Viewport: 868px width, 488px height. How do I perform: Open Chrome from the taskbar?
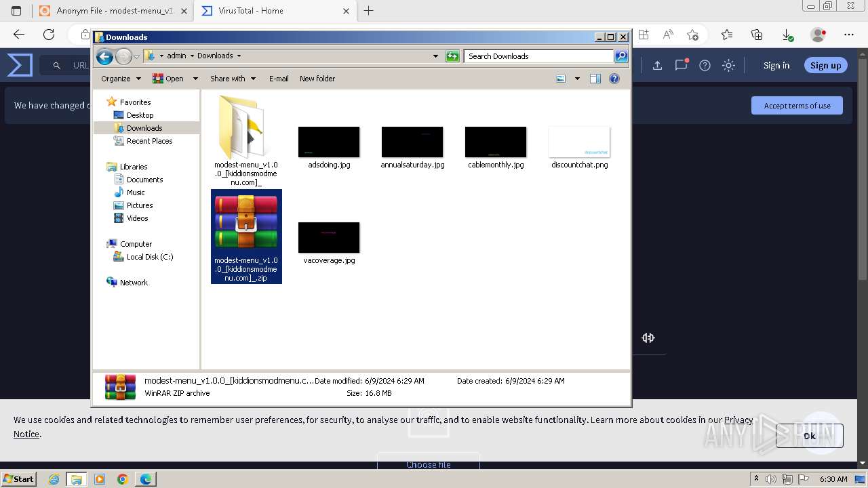123,479
